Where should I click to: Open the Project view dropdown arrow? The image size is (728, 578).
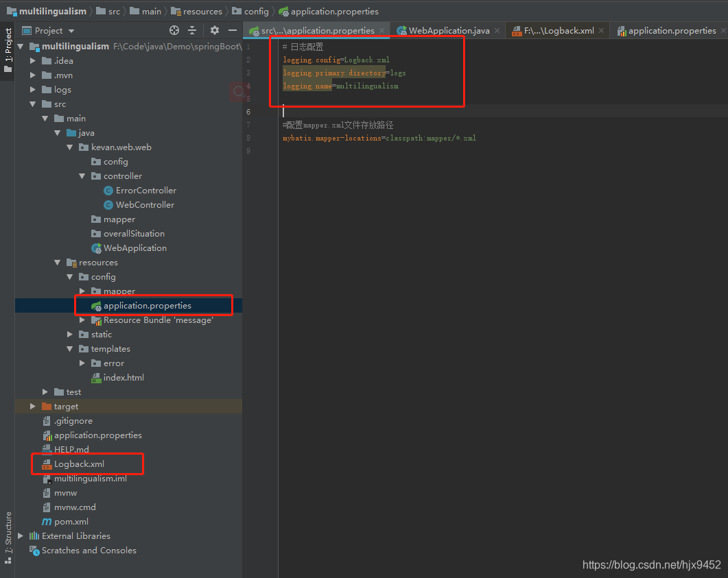[x=71, y=31]
